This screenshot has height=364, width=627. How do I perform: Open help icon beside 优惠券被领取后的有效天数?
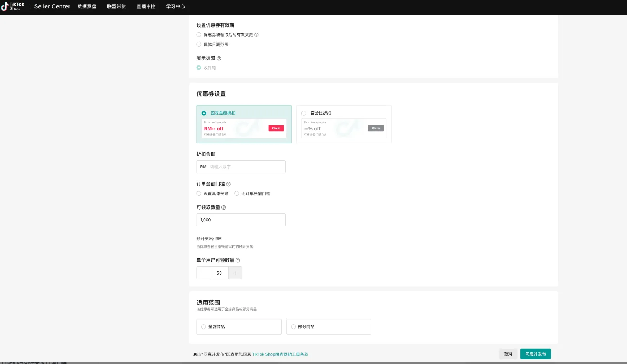point(256,35)
